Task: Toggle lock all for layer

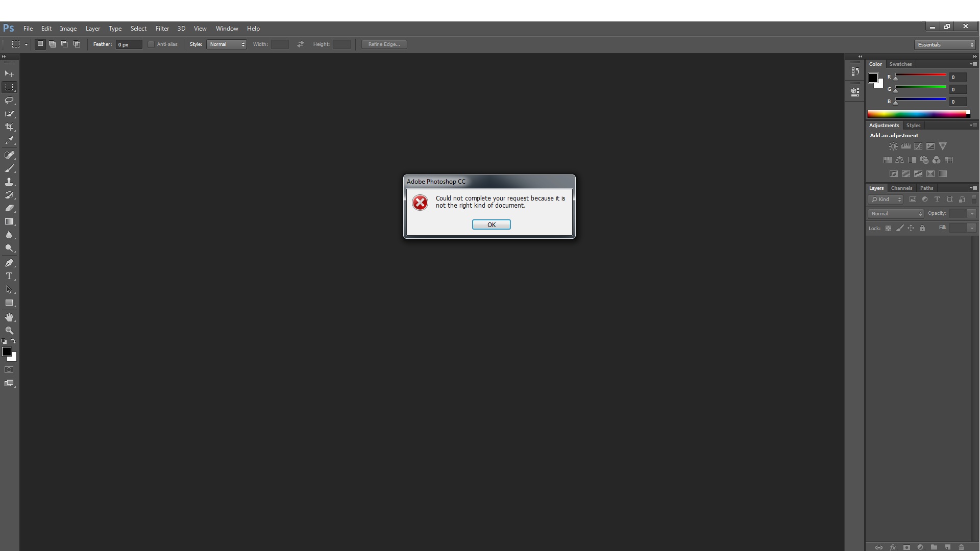Action: click(x=922, y=228)
